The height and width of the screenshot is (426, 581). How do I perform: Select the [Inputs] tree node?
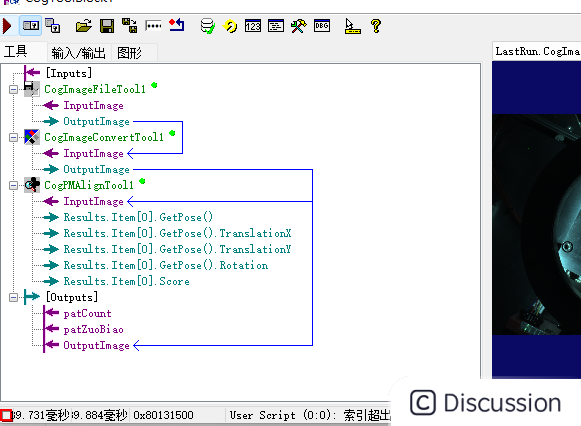pos(69,73)
